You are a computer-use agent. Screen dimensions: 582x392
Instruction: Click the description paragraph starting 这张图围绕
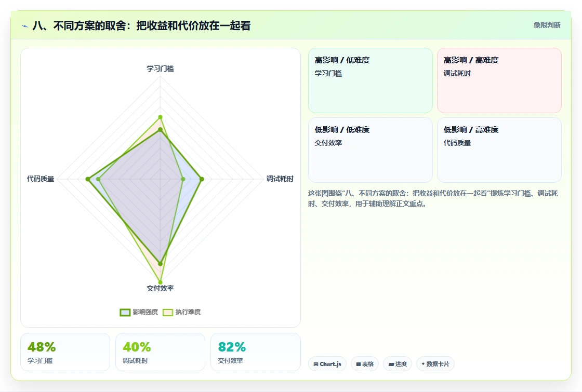pos(433,198)
